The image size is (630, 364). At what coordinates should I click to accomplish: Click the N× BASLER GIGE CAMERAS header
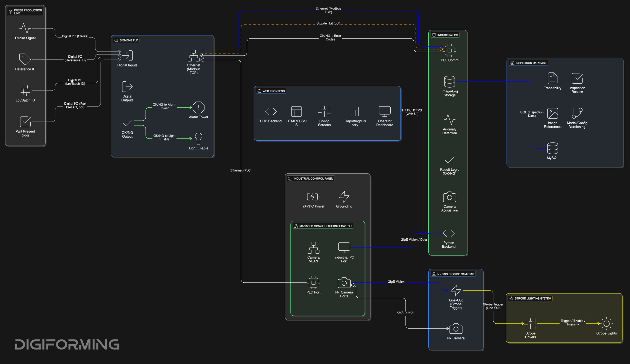(x=453, y=274)
